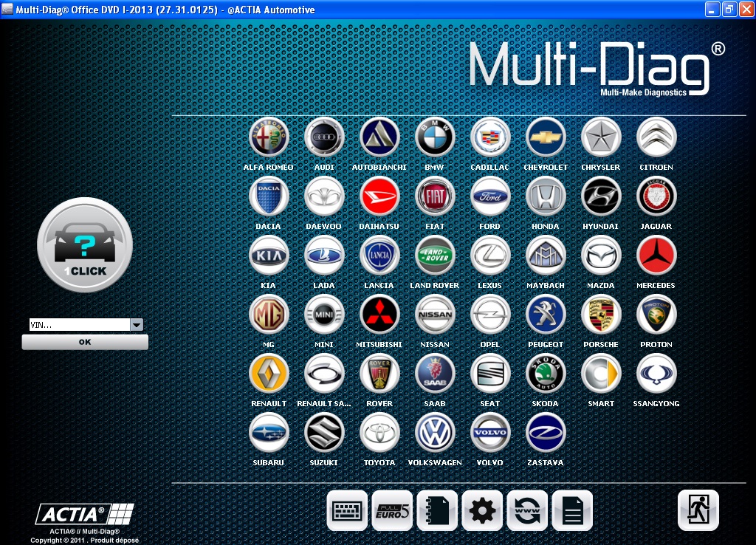Open the Nissan make
Viewport: 756px width, 545px height.
(x=435, y=315)
